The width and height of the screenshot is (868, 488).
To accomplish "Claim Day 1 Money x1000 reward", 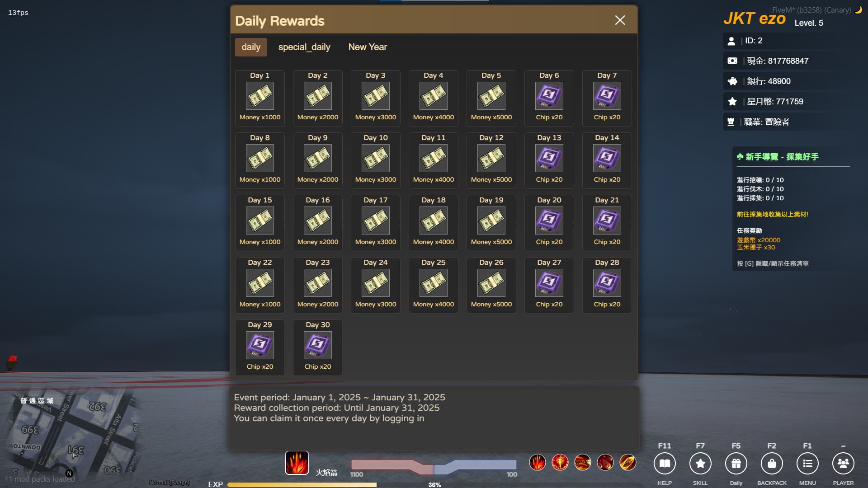I will coord(260,98).
